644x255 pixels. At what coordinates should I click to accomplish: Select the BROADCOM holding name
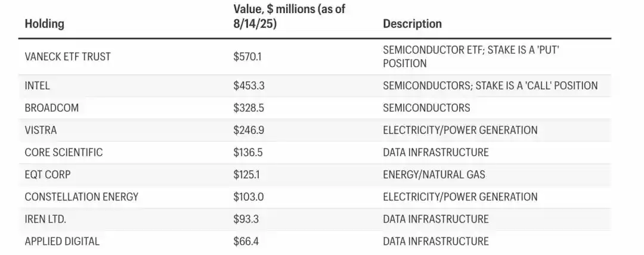[x=52, y=108]
